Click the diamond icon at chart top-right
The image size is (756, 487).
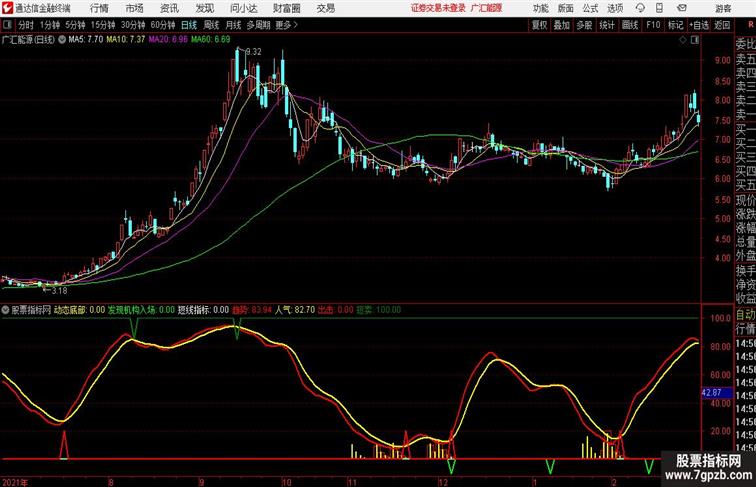(683, 40)
